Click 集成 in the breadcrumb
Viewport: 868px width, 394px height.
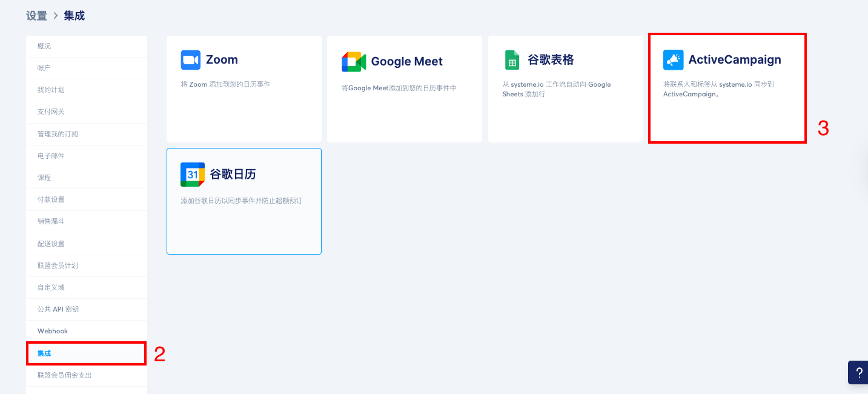pos(75,16)
